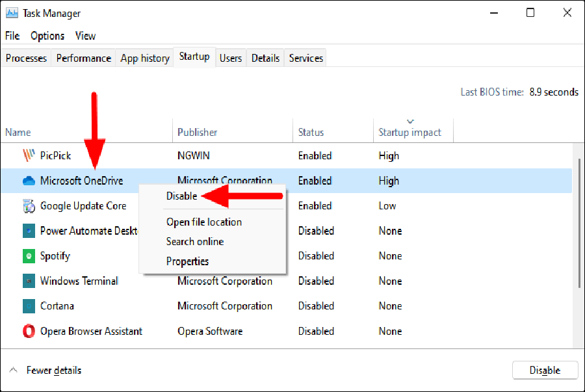Select the Power Automate Desktop row

point(89,231)
